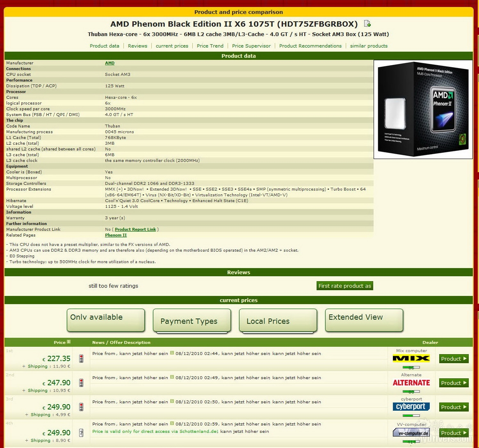
Task: Click the Price column header
Action: 59,342
